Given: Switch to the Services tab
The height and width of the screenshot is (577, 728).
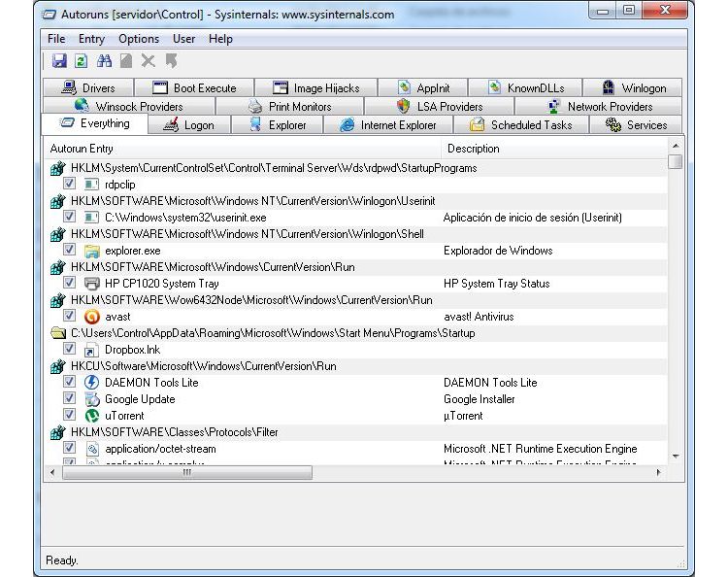Looking at the screenshot, I should (636, 125).
